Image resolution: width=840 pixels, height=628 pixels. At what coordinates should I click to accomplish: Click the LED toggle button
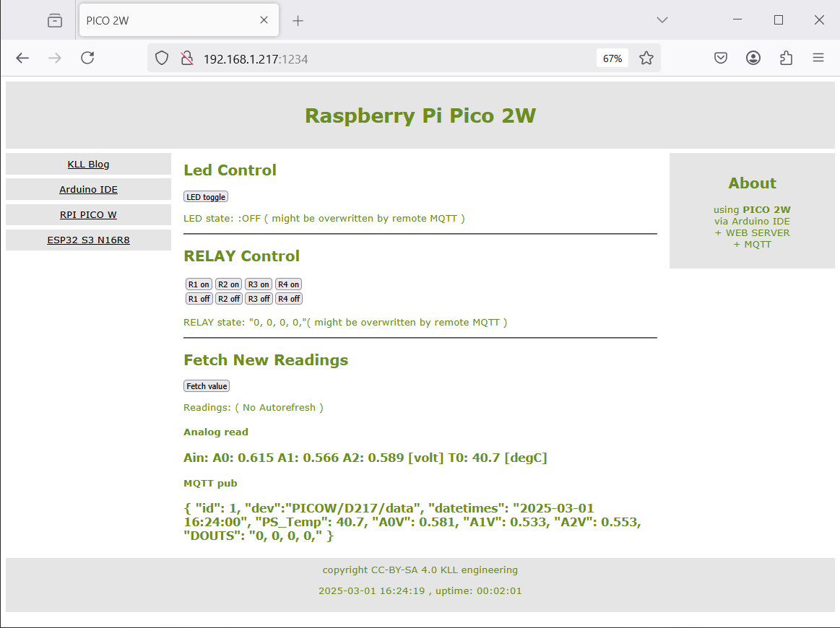tap(206, 197)
